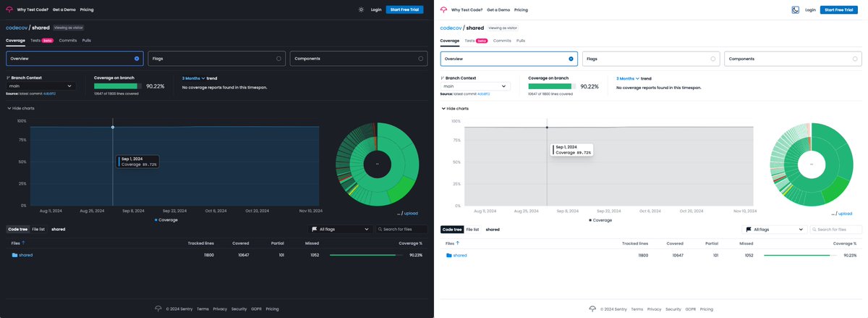Viewport: 868px width, 318px height.
Task: Click the shared folder icon in light file table
Action: (x=448, y=255)
